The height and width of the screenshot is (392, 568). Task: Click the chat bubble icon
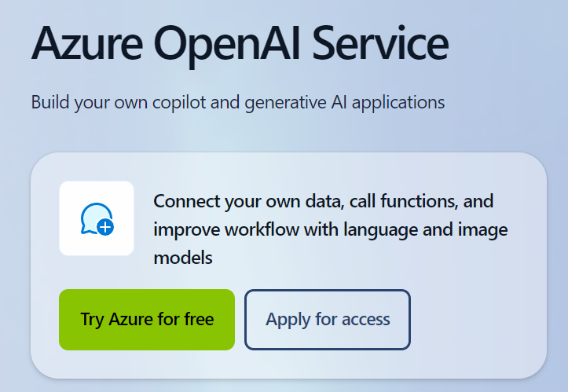[x=94, y=215]
